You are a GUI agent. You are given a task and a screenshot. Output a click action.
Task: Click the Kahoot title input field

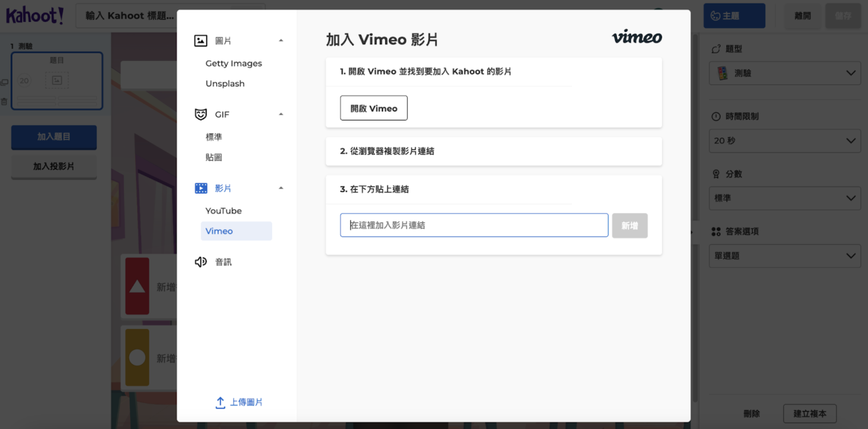[x=170, y=16]
